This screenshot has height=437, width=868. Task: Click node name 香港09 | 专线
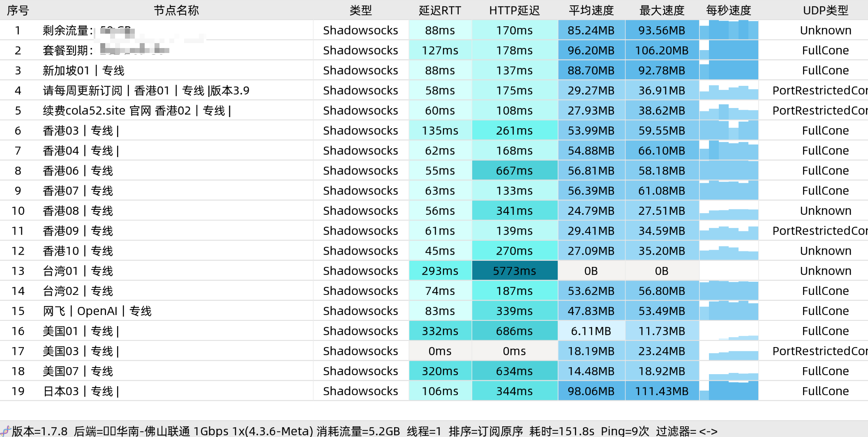78,231
